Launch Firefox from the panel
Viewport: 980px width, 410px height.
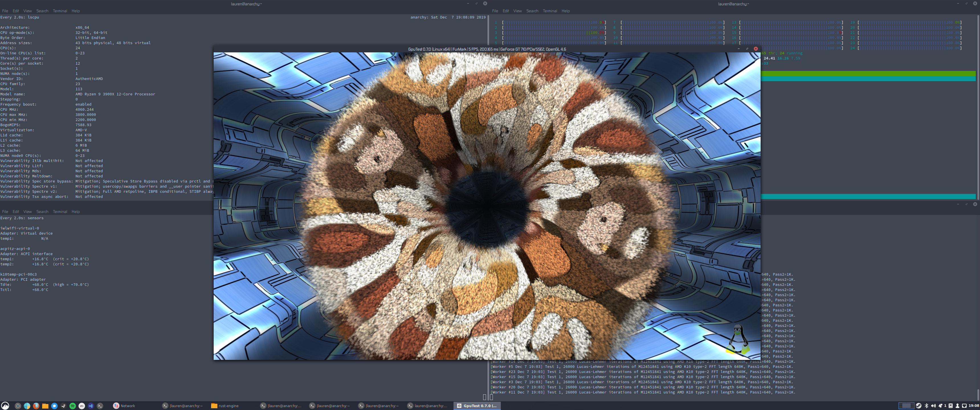36,406
